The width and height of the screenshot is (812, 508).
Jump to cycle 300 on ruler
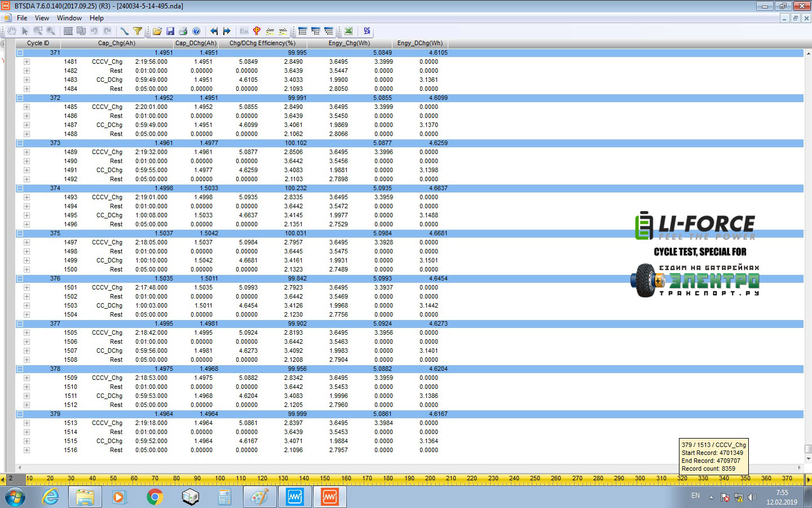pyautogui.click(x=640, y=479)
